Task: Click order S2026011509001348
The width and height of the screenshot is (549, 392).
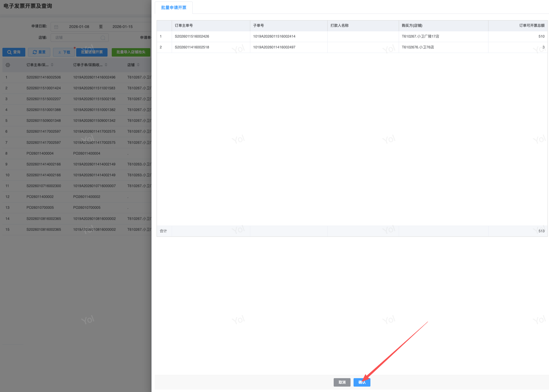Action: (x=44, y=121)
